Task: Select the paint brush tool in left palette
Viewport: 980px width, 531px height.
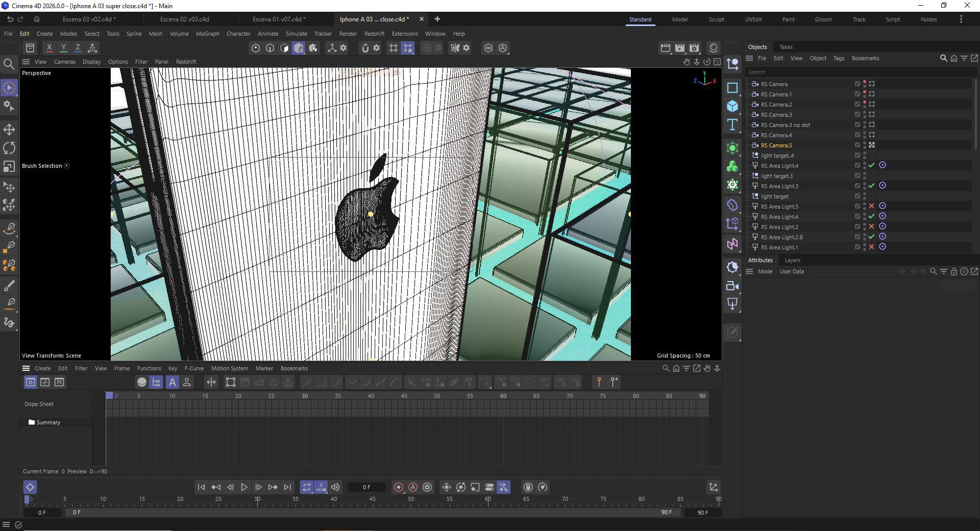Action: [9, 285]
